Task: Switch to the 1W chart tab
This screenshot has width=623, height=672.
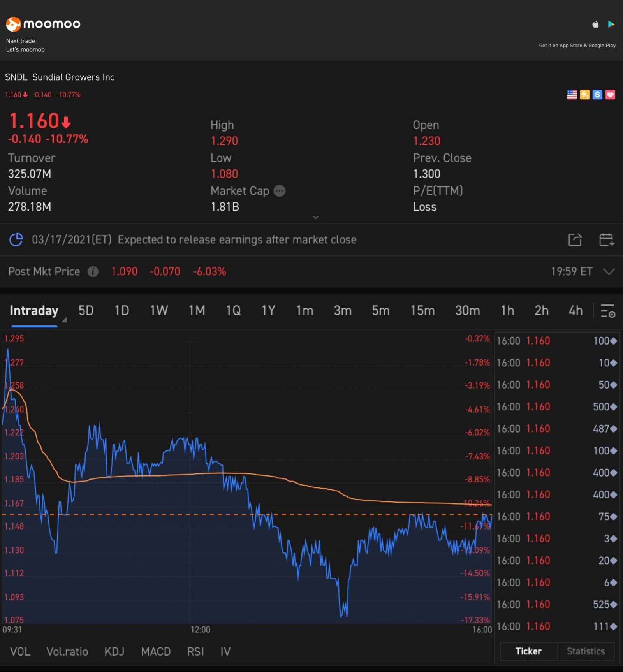Action: pos(159,311)
